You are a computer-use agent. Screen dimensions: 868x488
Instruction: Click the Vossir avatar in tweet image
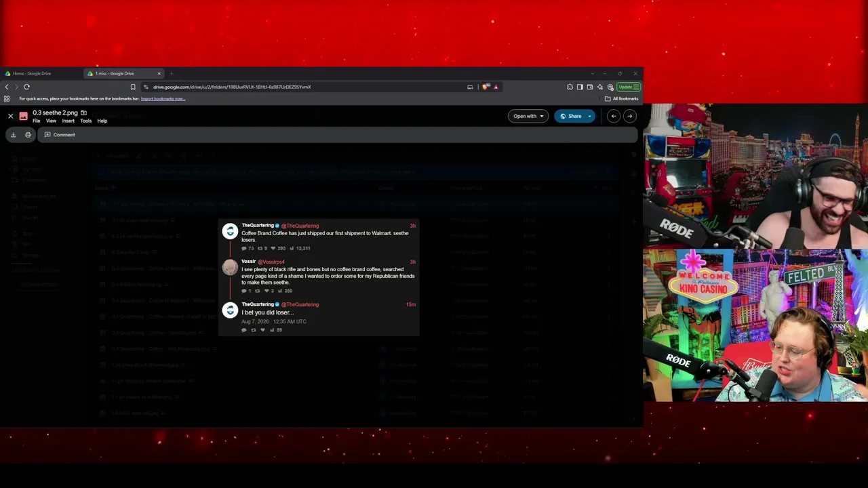[x=231, y=268]
